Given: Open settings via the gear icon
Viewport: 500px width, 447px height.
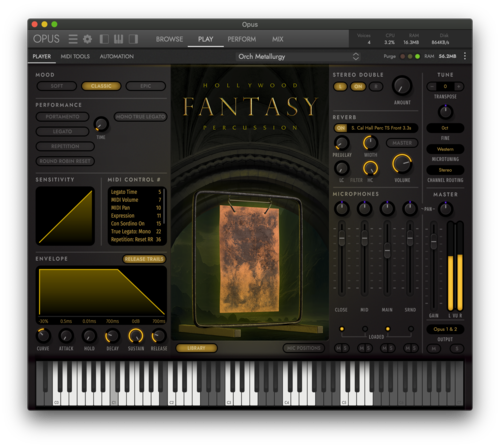Looking at the screenshot, I should [87, 39].
